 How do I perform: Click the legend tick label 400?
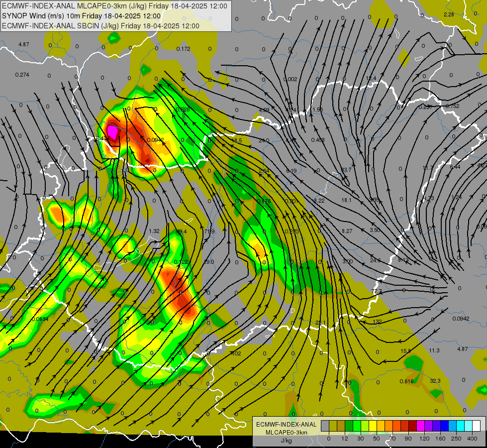472,439
